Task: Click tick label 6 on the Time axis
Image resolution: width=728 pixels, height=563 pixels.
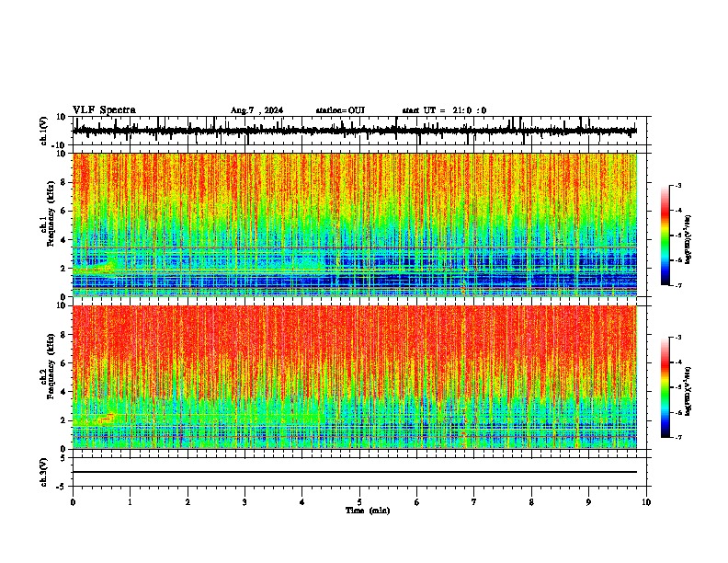Action: [417, 502]
